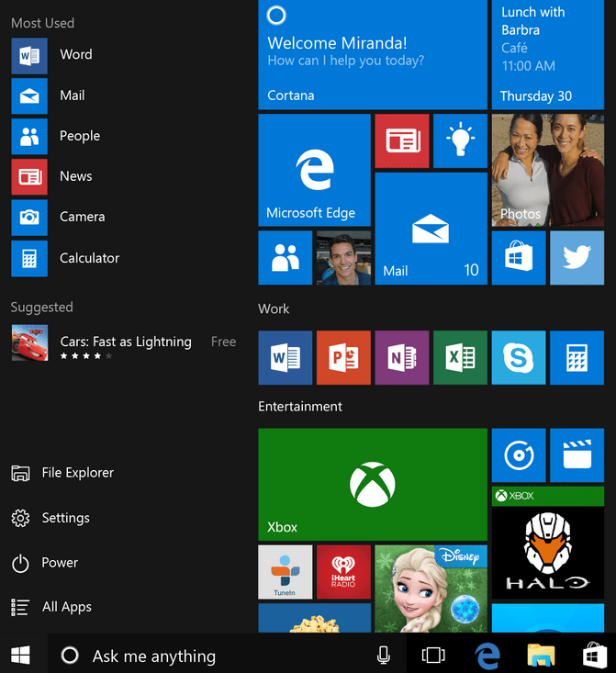Viewport: 616px width, 673px height.
Task: Launch the Calculator tile in Work group
Action: (x=577, y=357)
